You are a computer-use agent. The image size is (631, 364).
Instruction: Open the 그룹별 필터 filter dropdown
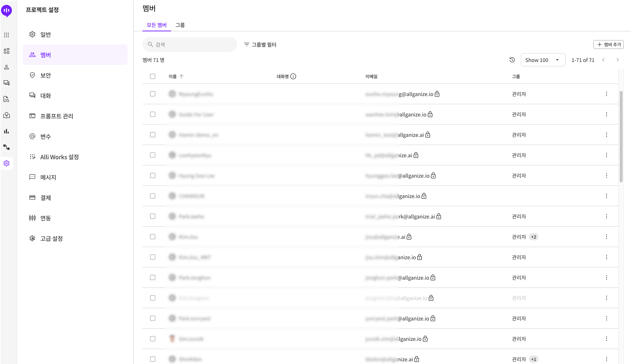tap(260, 45)
